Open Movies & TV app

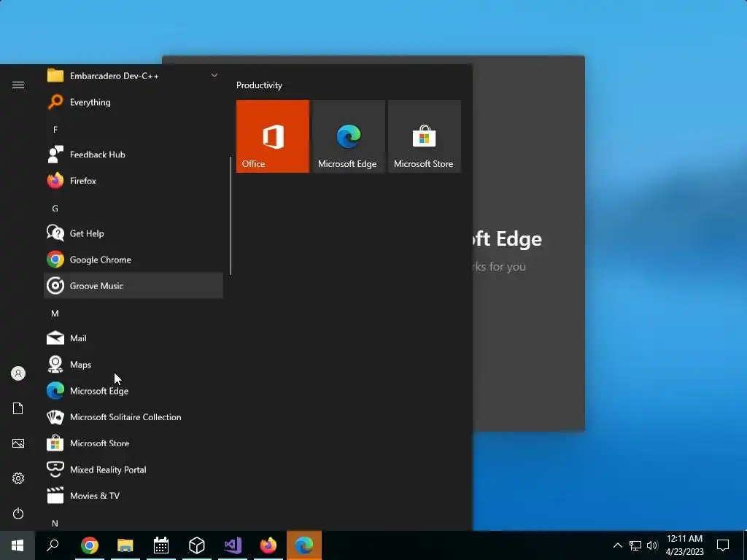point(133,495)
